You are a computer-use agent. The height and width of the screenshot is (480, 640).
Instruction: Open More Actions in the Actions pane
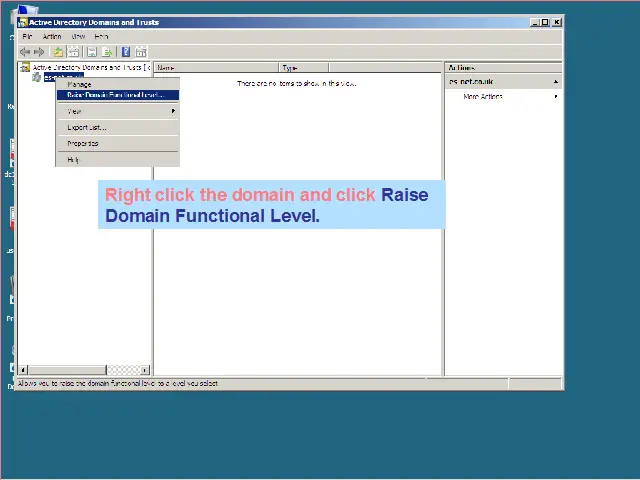(483, 96)
